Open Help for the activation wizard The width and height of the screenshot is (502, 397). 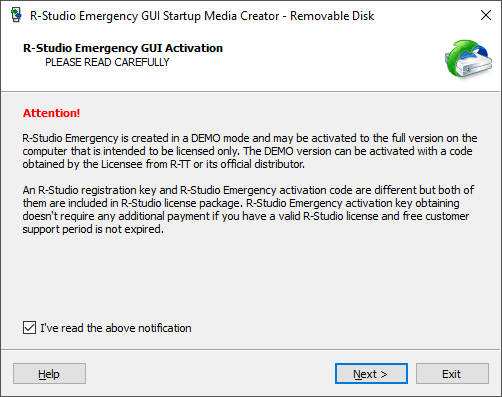(x=49, y=374)
